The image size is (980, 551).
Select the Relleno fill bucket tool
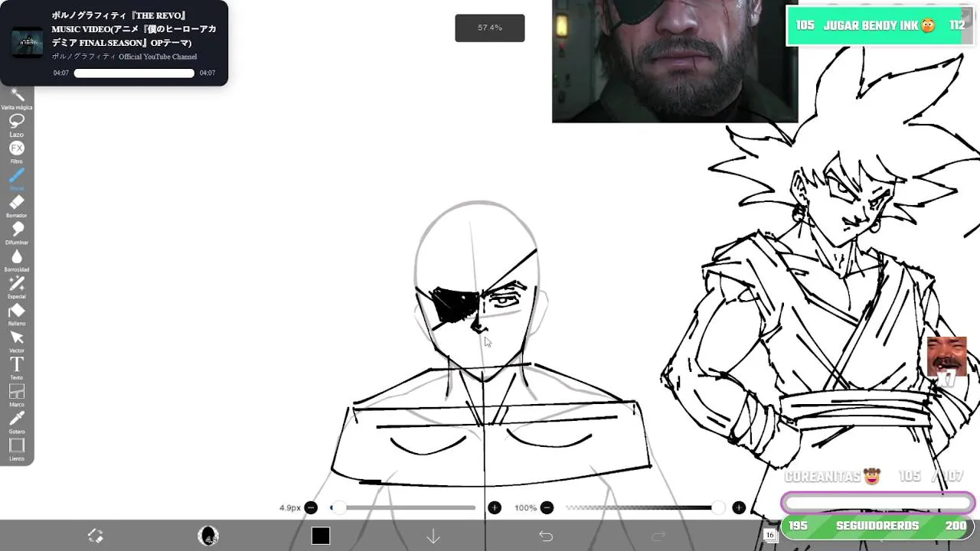17,314
